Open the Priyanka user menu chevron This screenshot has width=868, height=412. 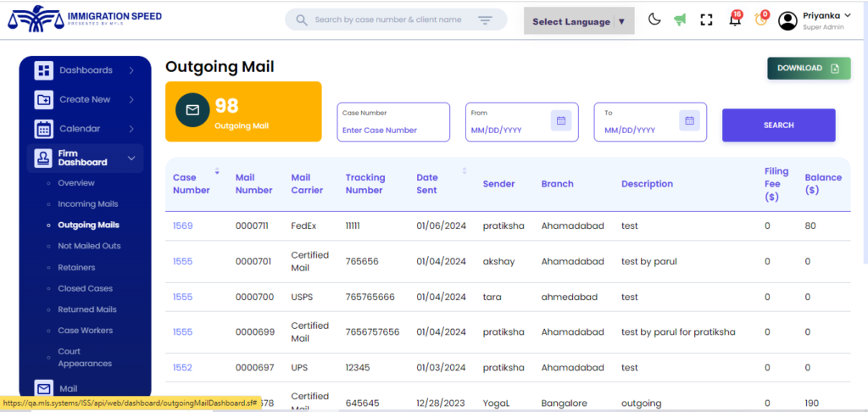coord(847,15)
